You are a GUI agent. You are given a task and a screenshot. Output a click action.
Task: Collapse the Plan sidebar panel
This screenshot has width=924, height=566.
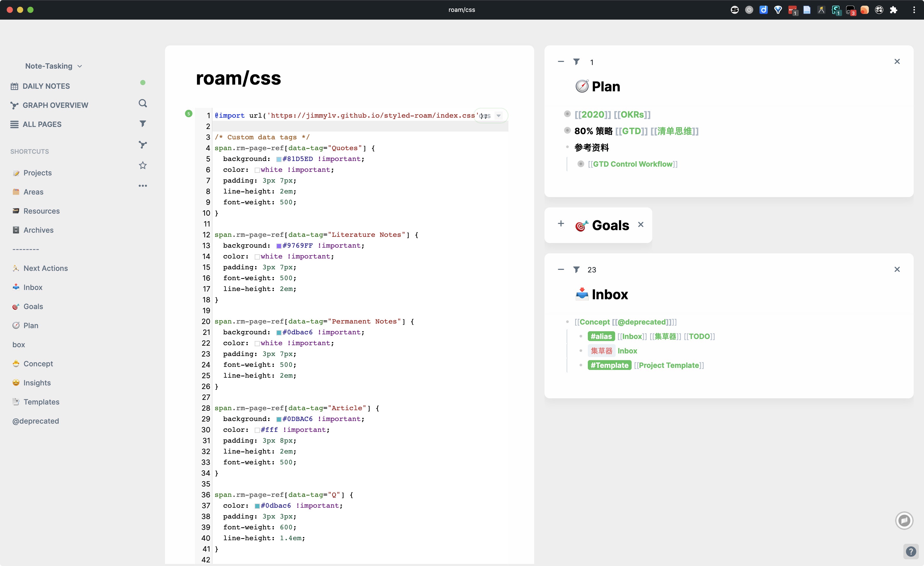(561, 62)
